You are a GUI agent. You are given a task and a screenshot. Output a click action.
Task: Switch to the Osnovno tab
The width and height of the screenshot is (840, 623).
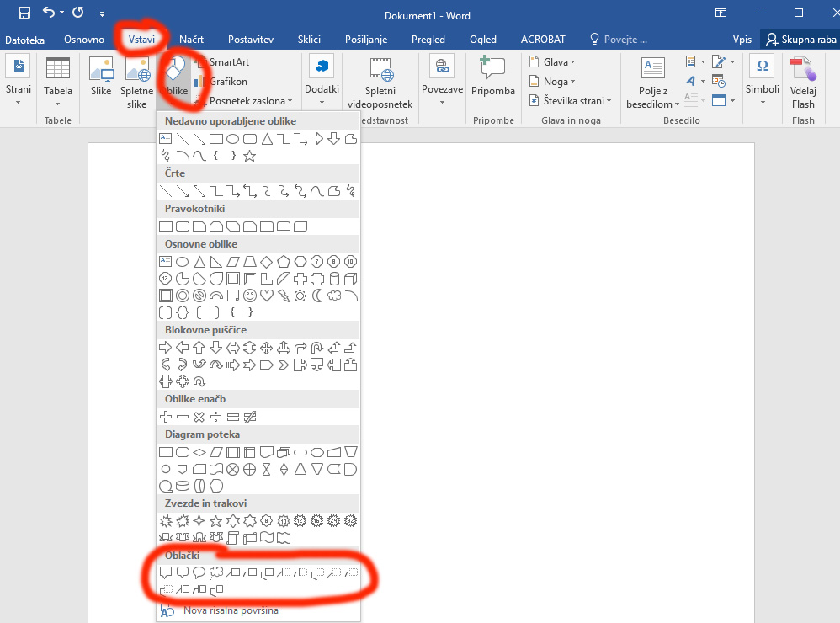pyautogui.click(x=84, y=39)
